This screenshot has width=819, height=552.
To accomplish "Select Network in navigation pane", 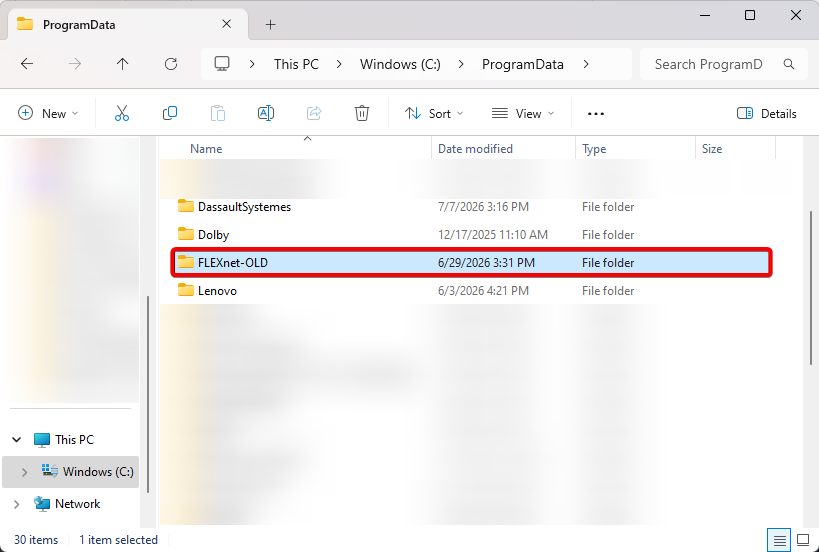I will tap(77, 504).
